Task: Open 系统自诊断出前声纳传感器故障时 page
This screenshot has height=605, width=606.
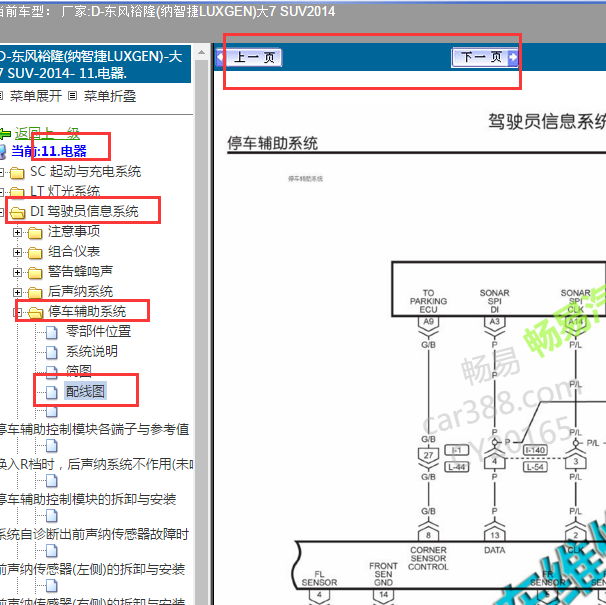Action: (94, 534)
